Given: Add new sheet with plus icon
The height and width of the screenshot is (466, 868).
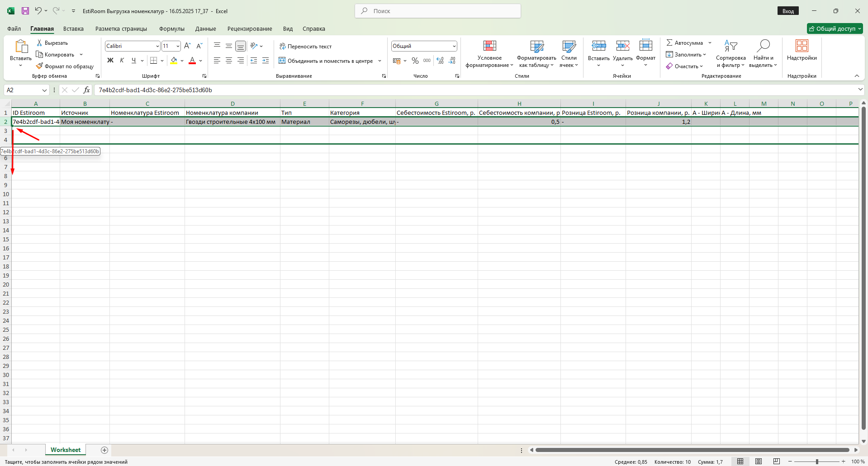Looking at the screenshot, I should 104,450.
